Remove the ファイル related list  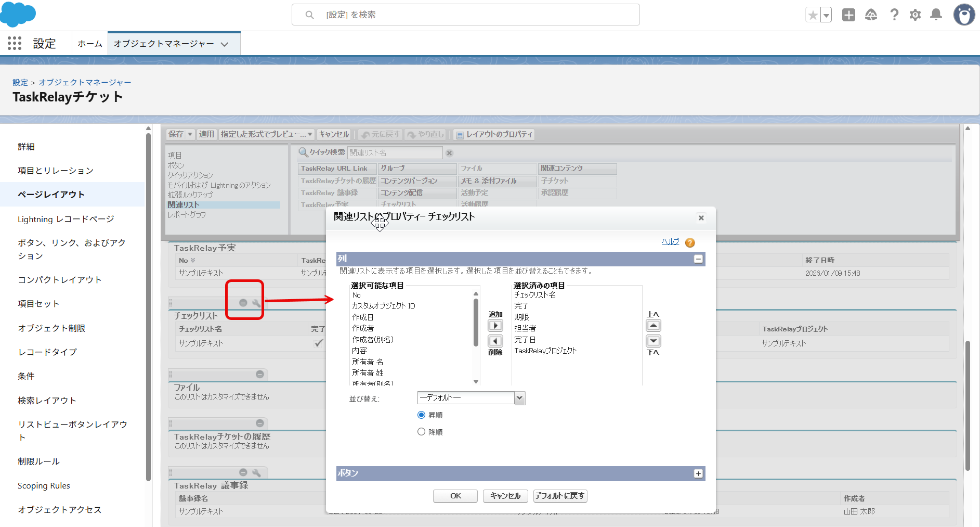click(x=259, y=375)
